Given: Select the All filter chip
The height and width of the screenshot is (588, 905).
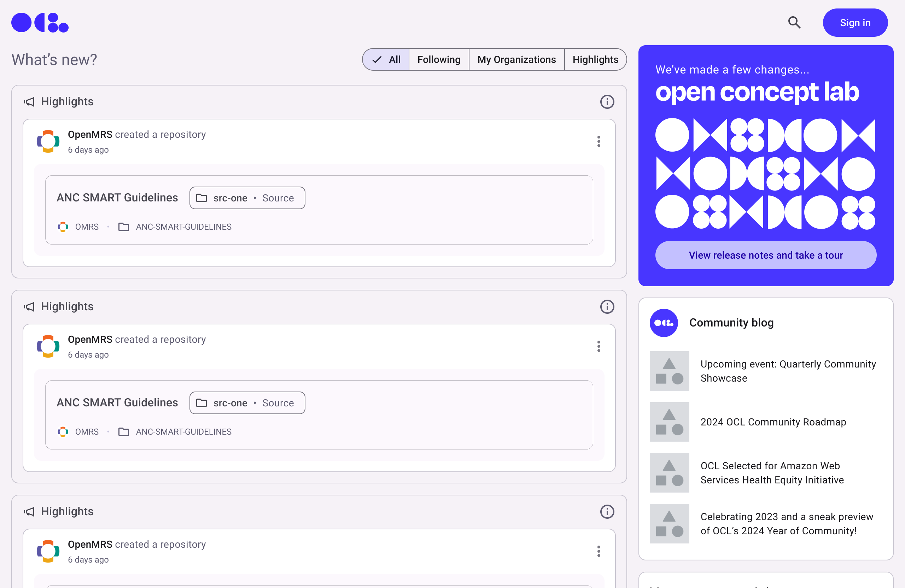Looking at the screenshot, I should tap(386, 60).
